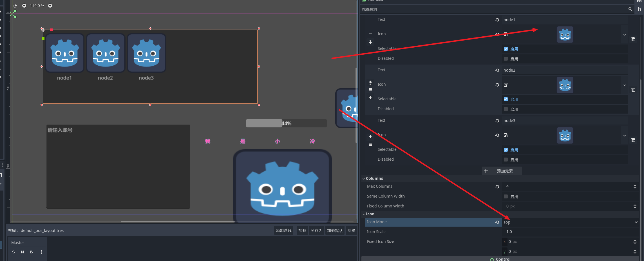The width and height of the screenshot is (644, 261).
Task: Zoom out of the 2D viewport
Action: tap(24, 6)
